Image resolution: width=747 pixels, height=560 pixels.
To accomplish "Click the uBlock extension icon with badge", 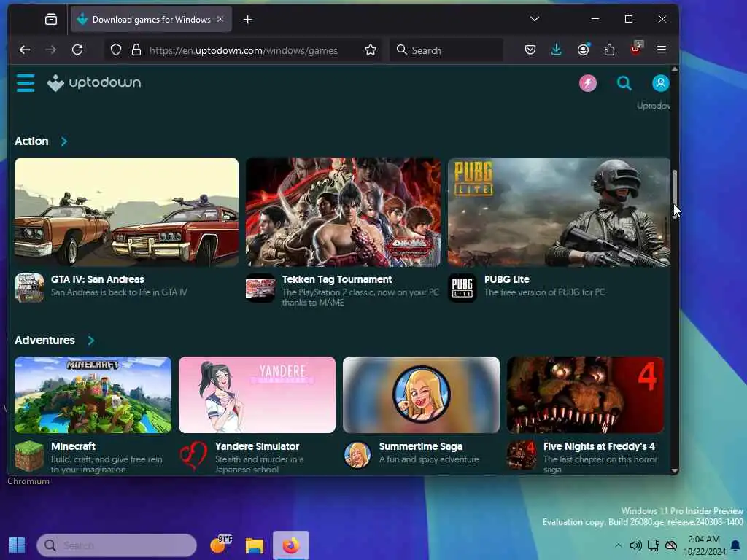I will click(x=636, y=48).
